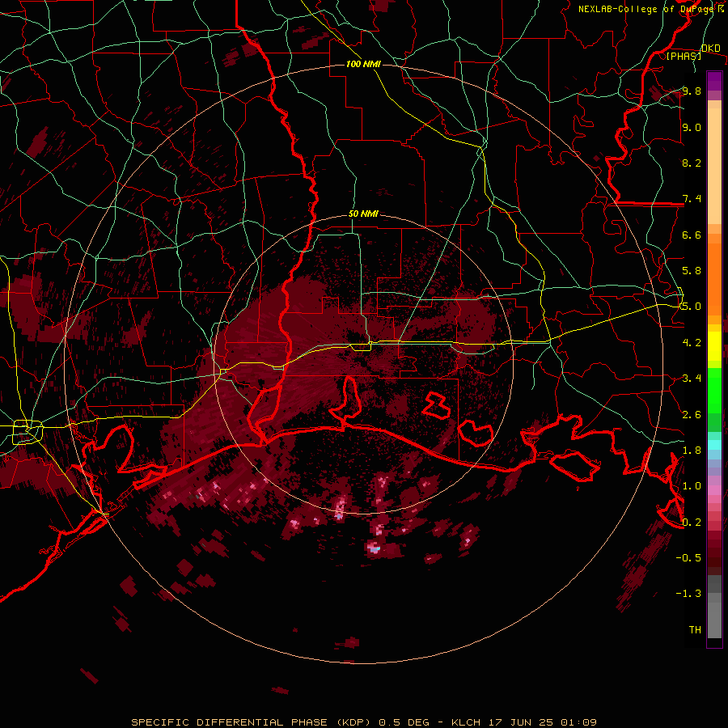Click the 5.0 value on the color scale
Image resolution: width=728 pixels, height=728 pixels.
click(x=692, y=307)
